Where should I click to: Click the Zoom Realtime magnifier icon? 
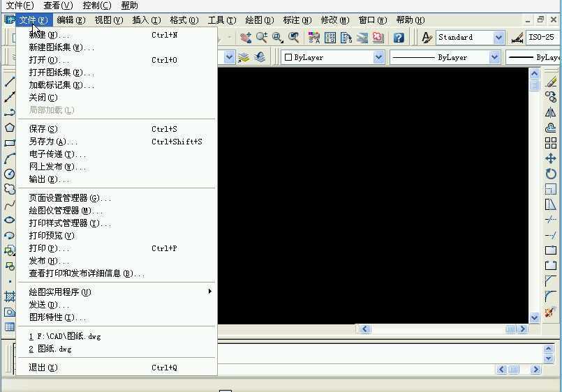pos(262,37)
